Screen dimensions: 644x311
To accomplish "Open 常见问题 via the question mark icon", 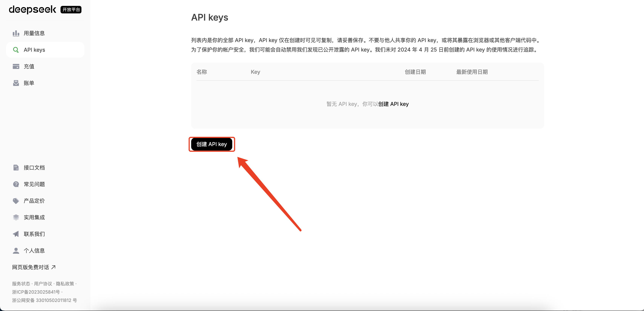I will [16, 184].
